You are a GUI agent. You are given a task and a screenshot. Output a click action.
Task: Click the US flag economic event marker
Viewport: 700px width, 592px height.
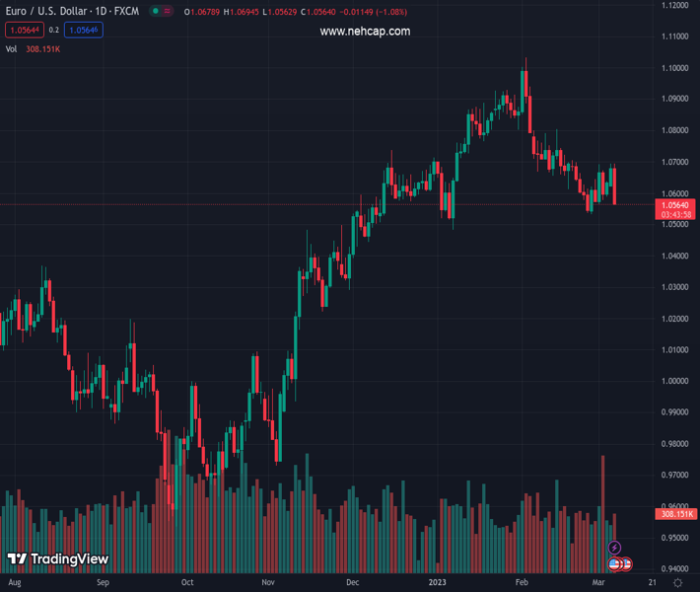[615, 564]
